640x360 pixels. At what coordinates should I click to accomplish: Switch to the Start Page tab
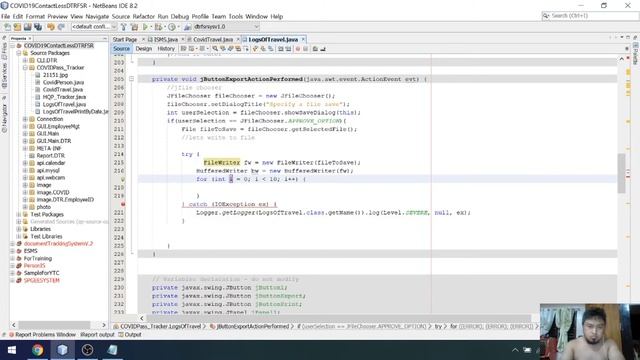[124, 40]
